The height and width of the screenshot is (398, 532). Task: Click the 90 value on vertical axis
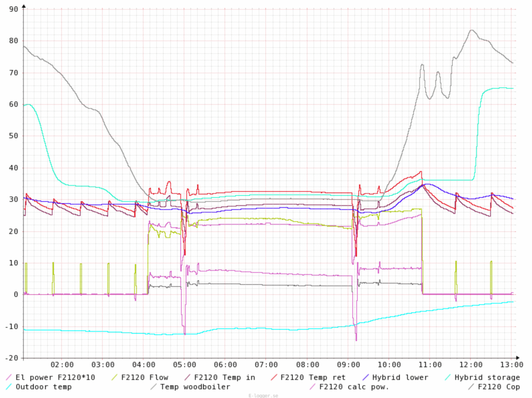tap(14, 9)
